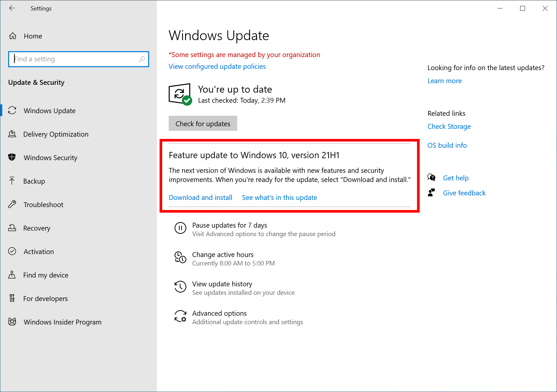This screenshot has width=557, height=392.
Task: Select the Recovery sidebar icon
Action: (12, 228)
